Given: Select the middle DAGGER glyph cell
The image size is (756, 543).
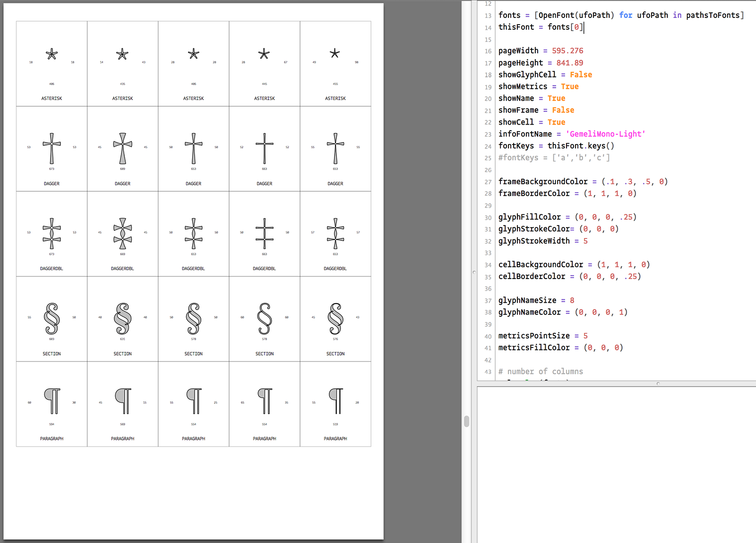Looking at the screenshot, I should [193, 149].
